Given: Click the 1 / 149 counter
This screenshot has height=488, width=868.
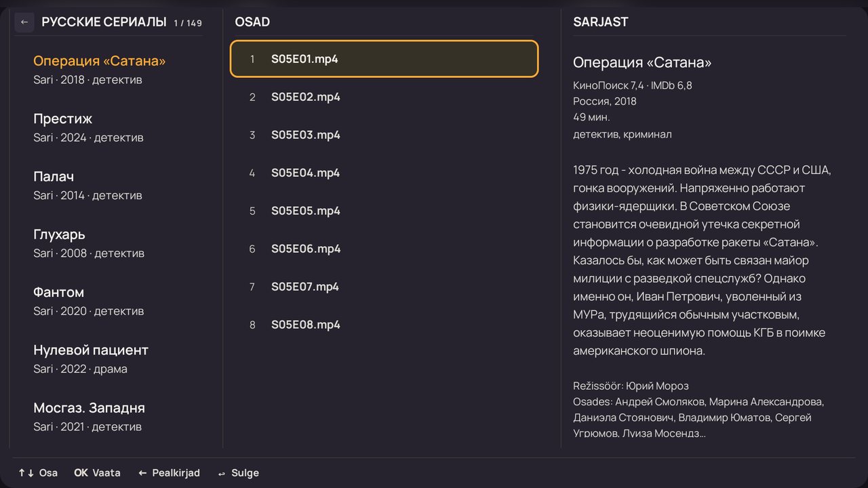Looking at the screenshot, I should pos(188,23).
